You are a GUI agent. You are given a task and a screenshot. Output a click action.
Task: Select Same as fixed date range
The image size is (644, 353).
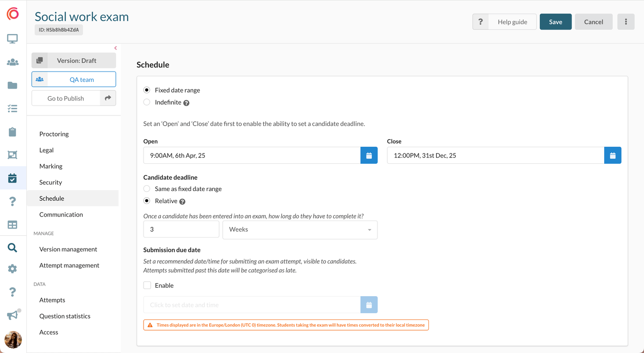pos(147,189)
